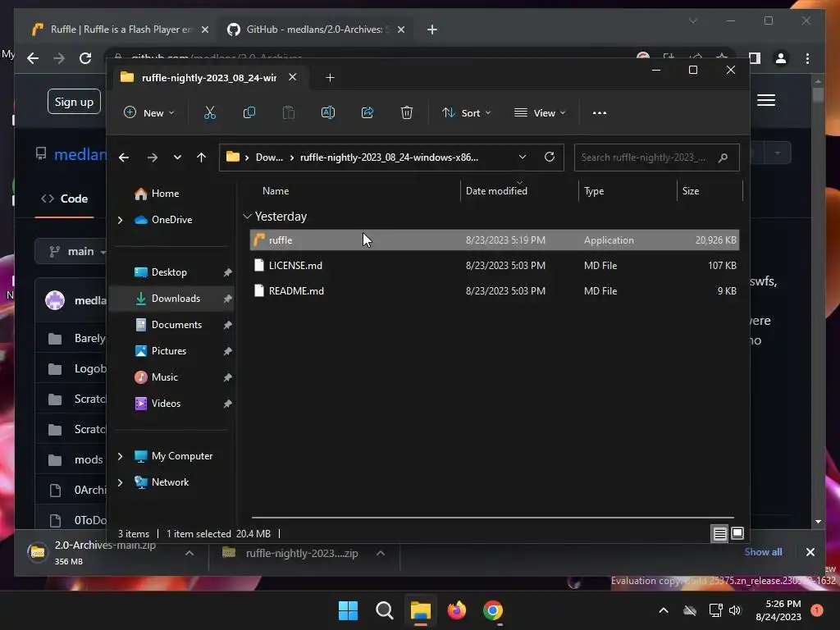Open the Sort dropdown menu

466,112
